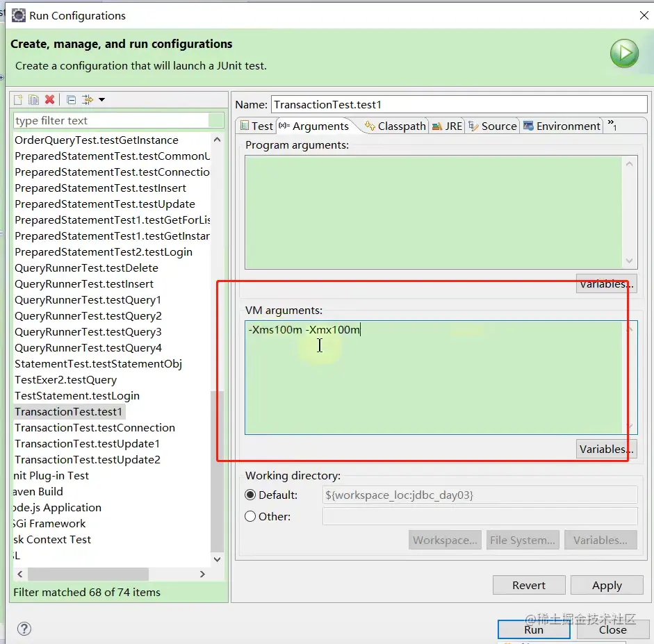Select QueryRunnerTest.testQuery4 configuration
The width and height of the screenshot is (654, 644).
(x=88, y=347)
